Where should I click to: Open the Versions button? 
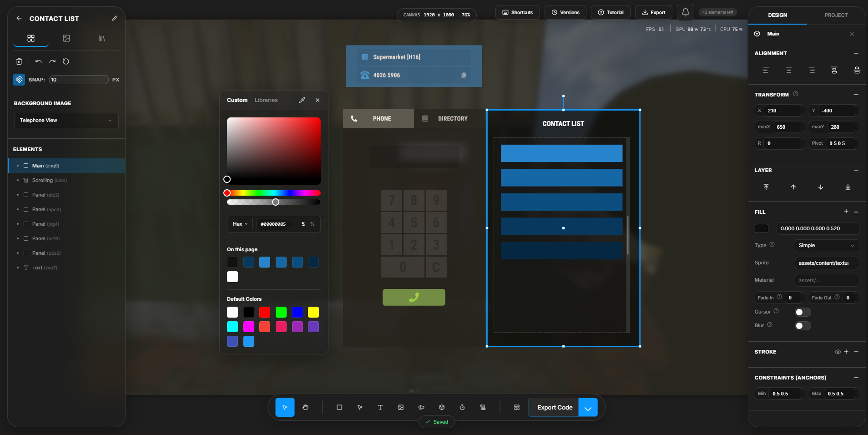point(565,12)
